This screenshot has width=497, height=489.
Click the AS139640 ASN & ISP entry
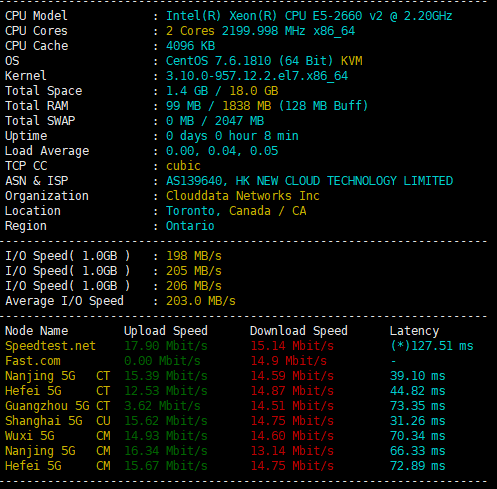[309, 181]
